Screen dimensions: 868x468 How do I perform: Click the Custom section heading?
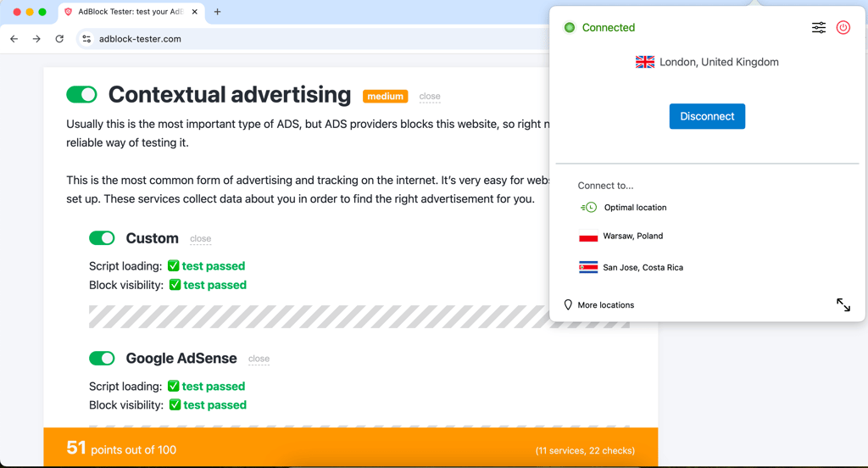coord(153,238)
